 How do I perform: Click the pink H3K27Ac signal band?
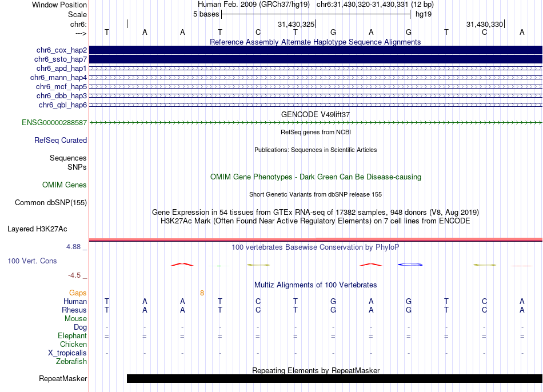coord(316,239)
